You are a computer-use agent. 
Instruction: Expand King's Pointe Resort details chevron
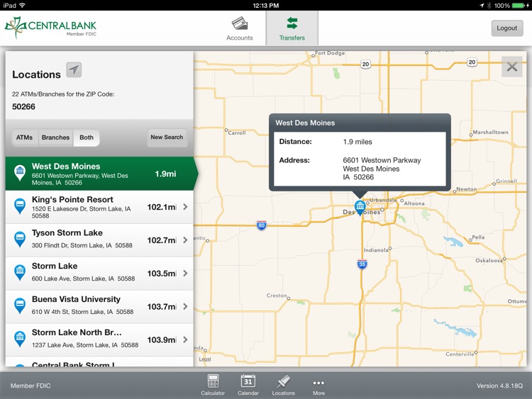pyautogui.click(x=185, y=207)
